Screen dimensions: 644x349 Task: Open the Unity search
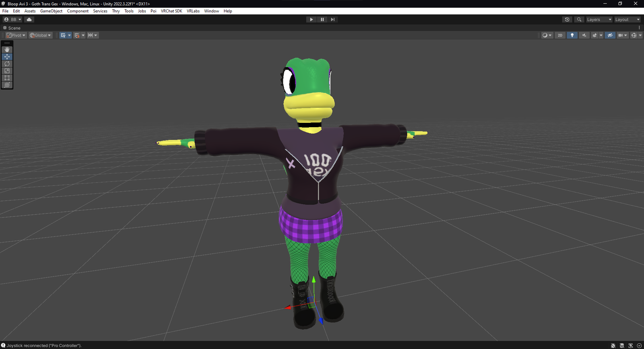[579, 19]
